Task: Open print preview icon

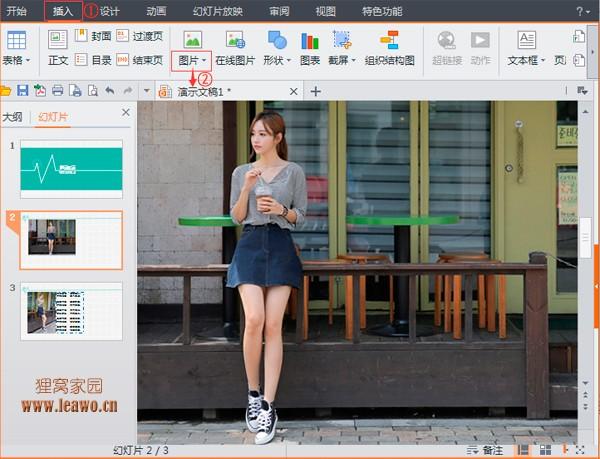Action: click(93, 91)
